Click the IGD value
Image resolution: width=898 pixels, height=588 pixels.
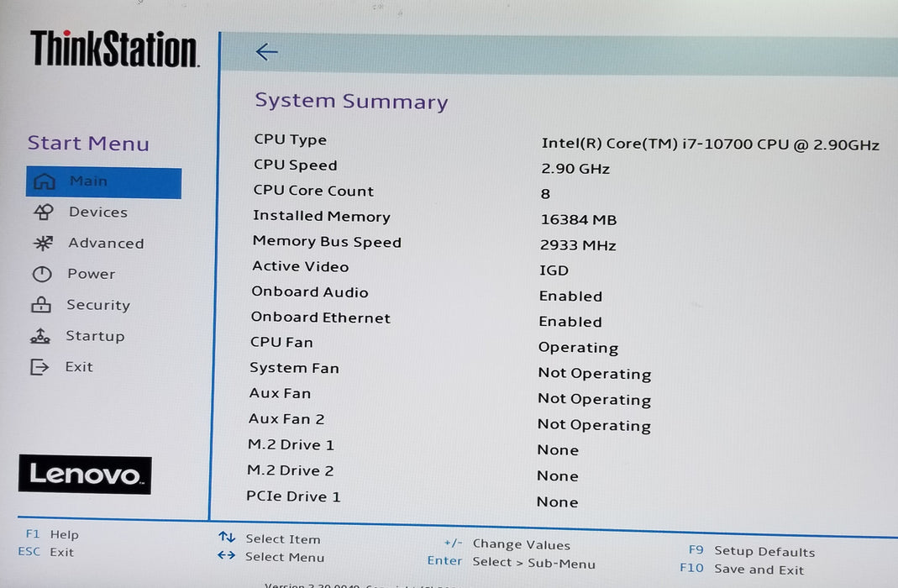(554, 270)
